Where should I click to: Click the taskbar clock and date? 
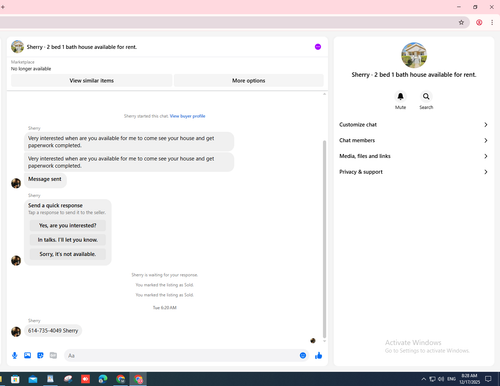(469, 379)
